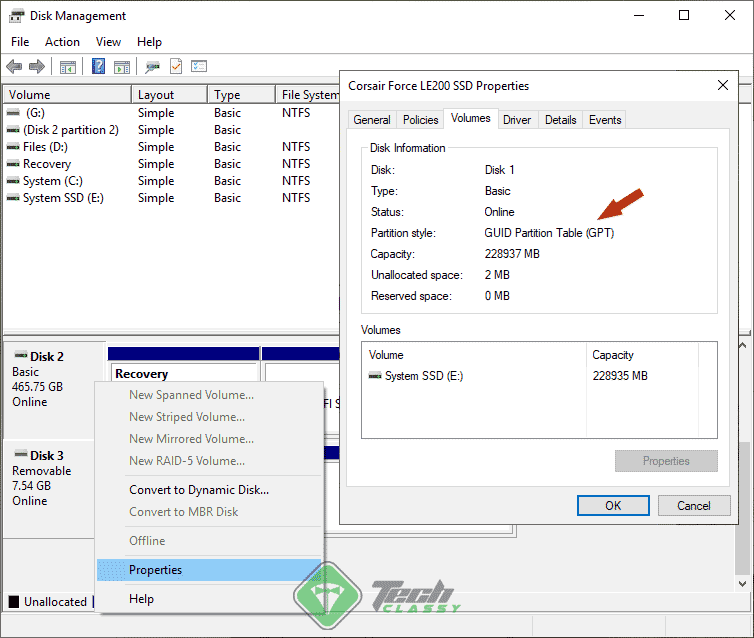754x638 pixels.
Task: Switch to the Driver tab
Action: [x=517, y=120]
